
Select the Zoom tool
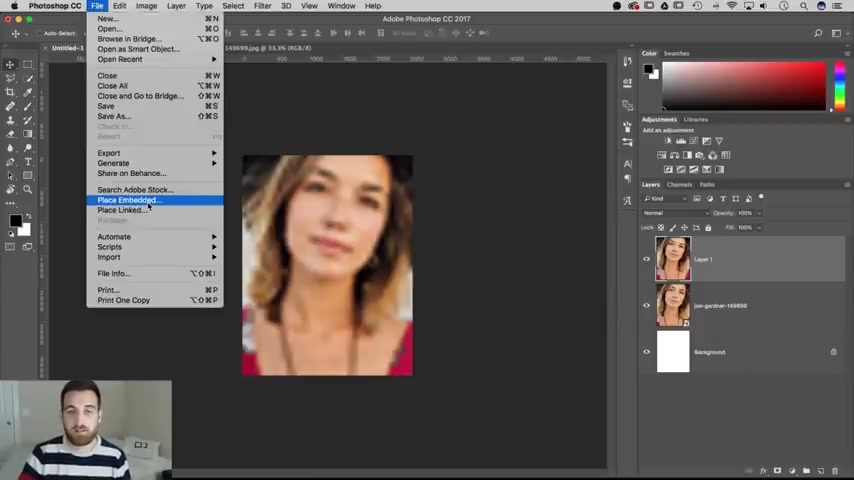[x=28, y=190]
